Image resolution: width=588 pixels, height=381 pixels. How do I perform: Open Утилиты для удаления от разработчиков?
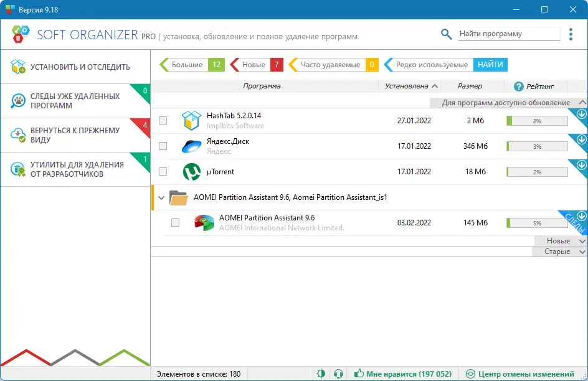pyautogui.click(x=75, y=169)
